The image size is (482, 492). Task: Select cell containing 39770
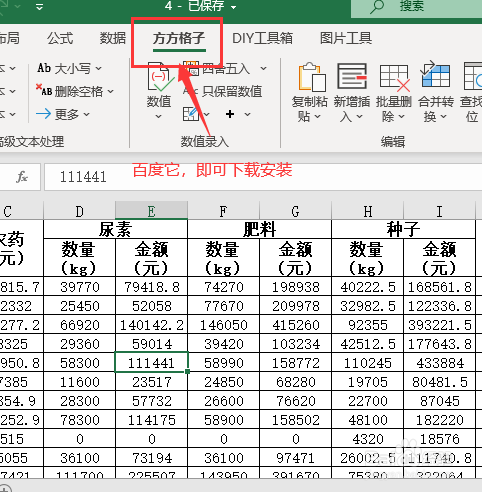click(x=79, y=287)
